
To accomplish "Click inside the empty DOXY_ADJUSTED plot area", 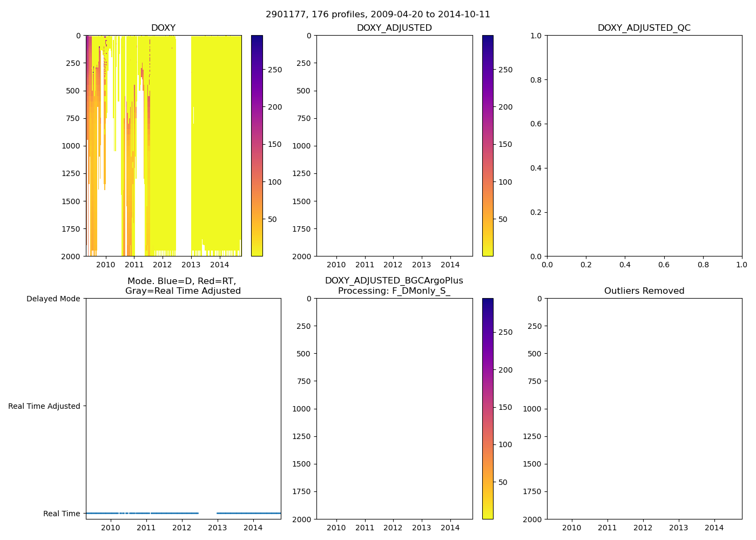I will [394, 146].
